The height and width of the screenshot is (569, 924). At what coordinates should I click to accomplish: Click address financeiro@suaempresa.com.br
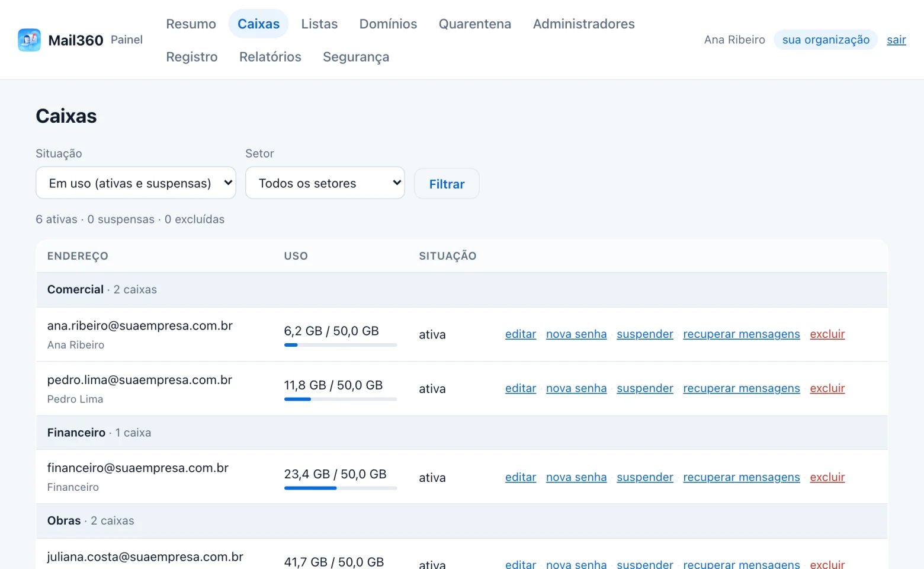(x=138, y=468)
